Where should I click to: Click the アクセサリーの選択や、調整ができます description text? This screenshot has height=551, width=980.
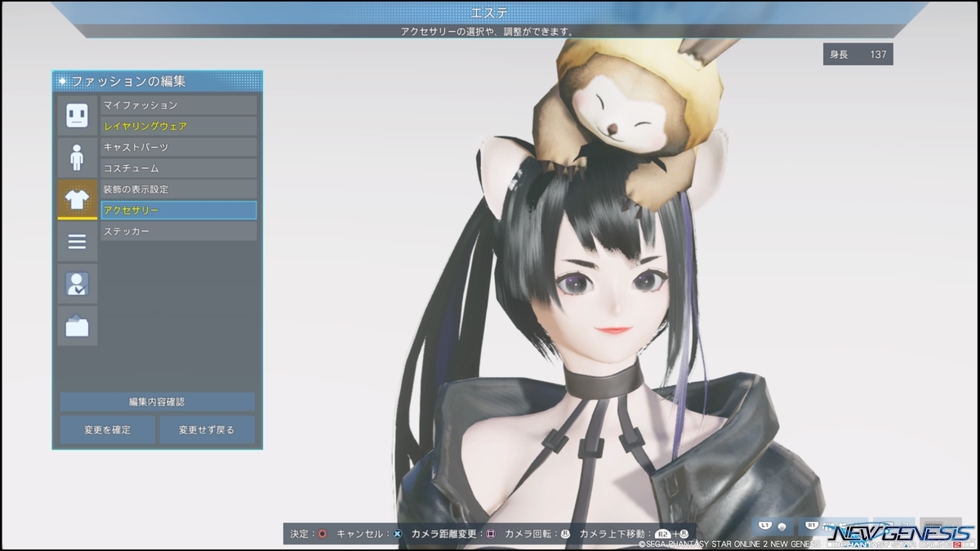487,31
